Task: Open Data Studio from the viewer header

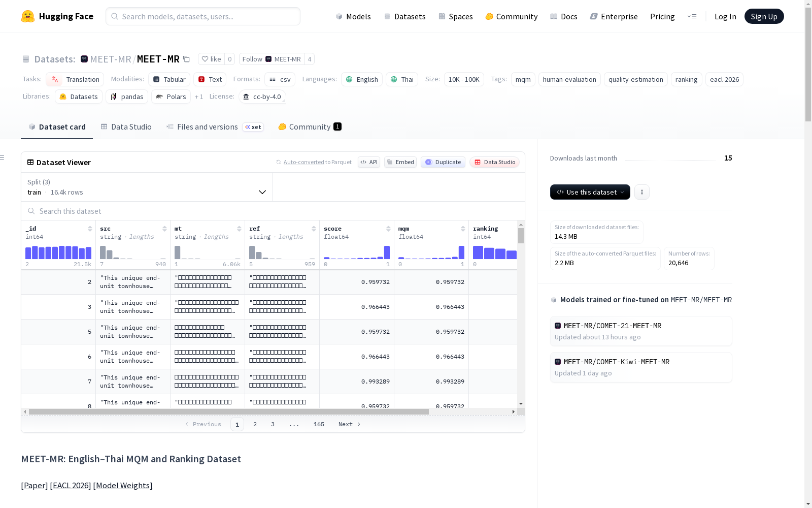Action: pos(495,162)
